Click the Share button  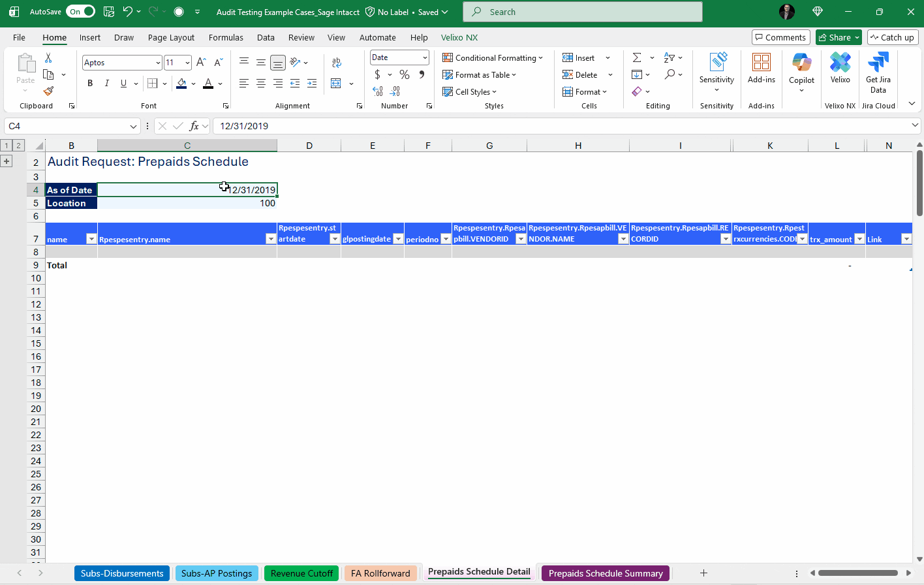[x=835, y=38]
